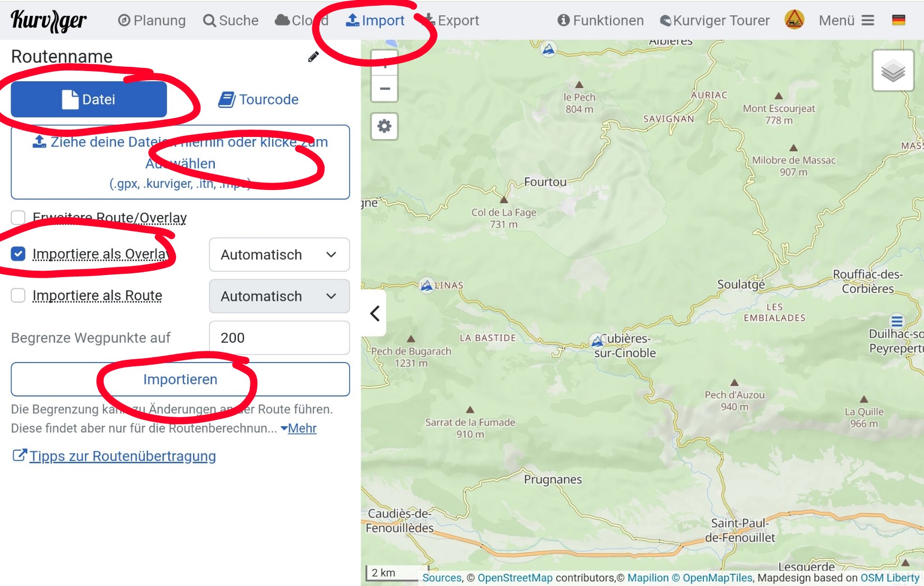Click the pencil icon to edit route name
This screenshot has width=924, height=586.
click(313, 57)
